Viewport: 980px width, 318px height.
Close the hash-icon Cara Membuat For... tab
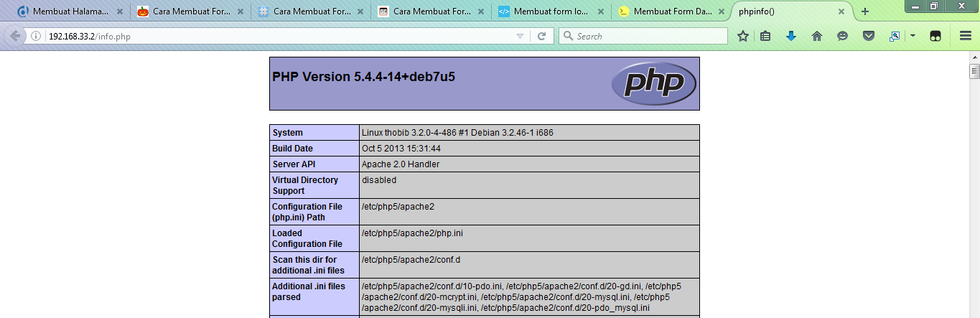pyautogui.click(x=360, y=11)
